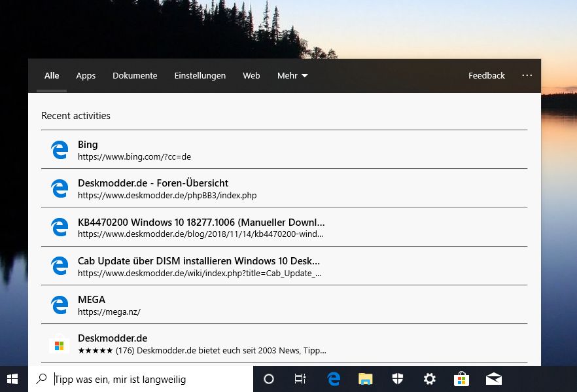Open Mail app from the taskbar
Screen dimensions: 577x392
(x=493, y=379)
